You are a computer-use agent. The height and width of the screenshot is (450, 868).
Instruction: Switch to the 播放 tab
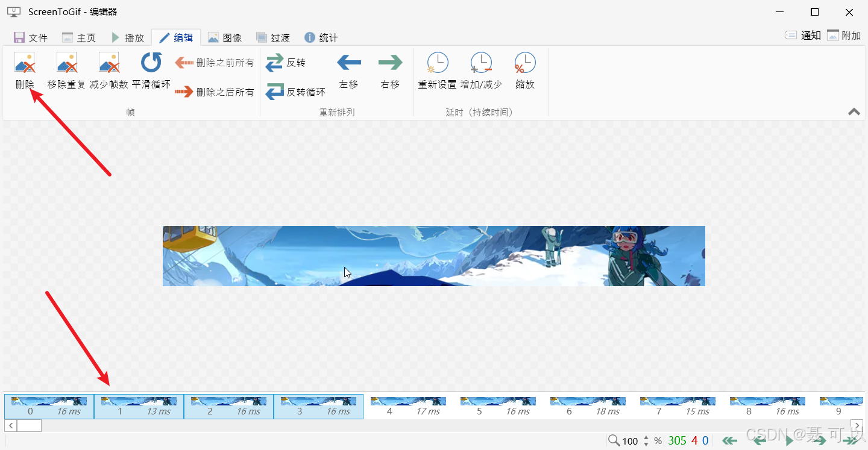[x=128, y=37]
